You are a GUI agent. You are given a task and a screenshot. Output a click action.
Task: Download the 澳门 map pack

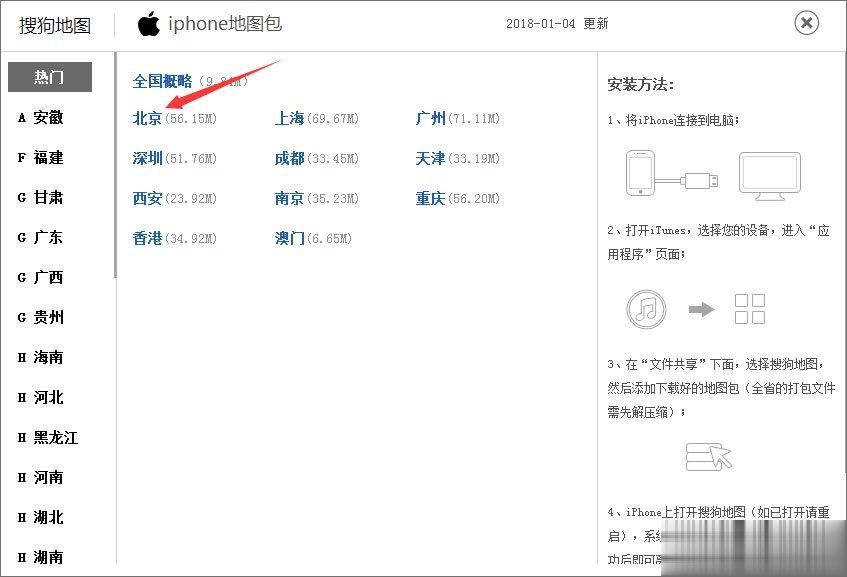[290, 238]
